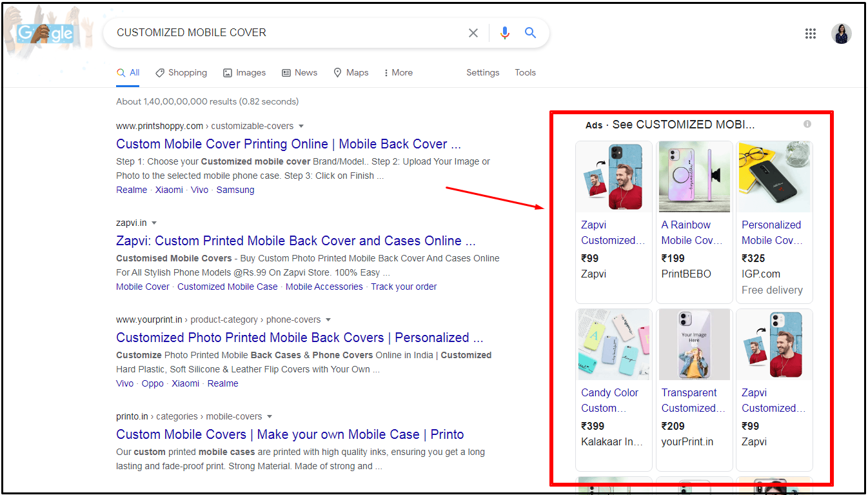The width and height of the screenshot is (868, 495).
Task: Open the Transparent Customized cover product image
Action: (x=695, y=345)
